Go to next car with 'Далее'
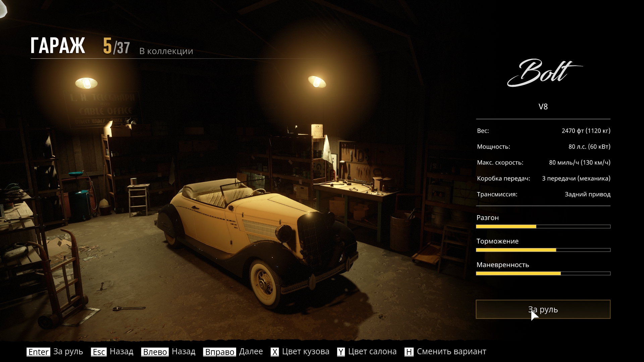 [x=251, y=351]
